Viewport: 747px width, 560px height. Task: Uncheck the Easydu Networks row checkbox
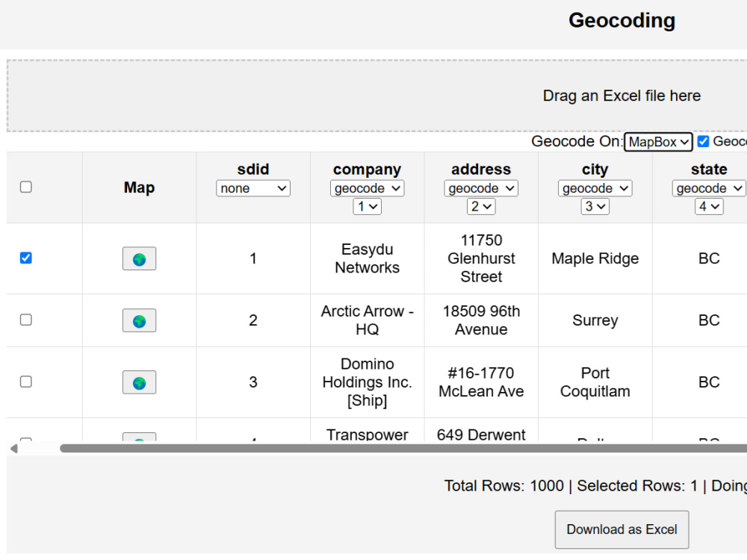click(25, 258)
